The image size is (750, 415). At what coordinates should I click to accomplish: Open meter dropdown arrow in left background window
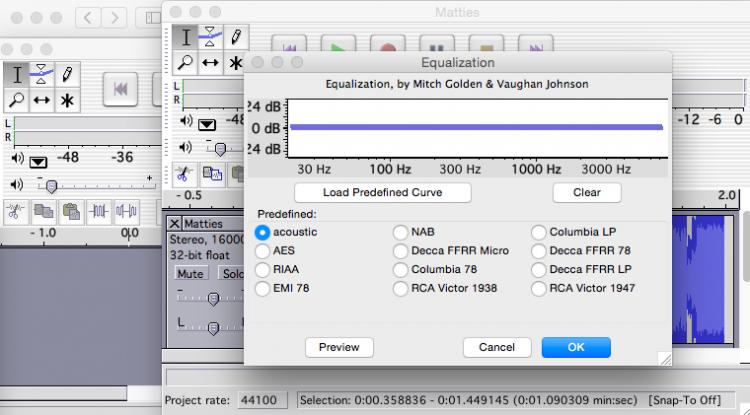click(x=38, y=162)
